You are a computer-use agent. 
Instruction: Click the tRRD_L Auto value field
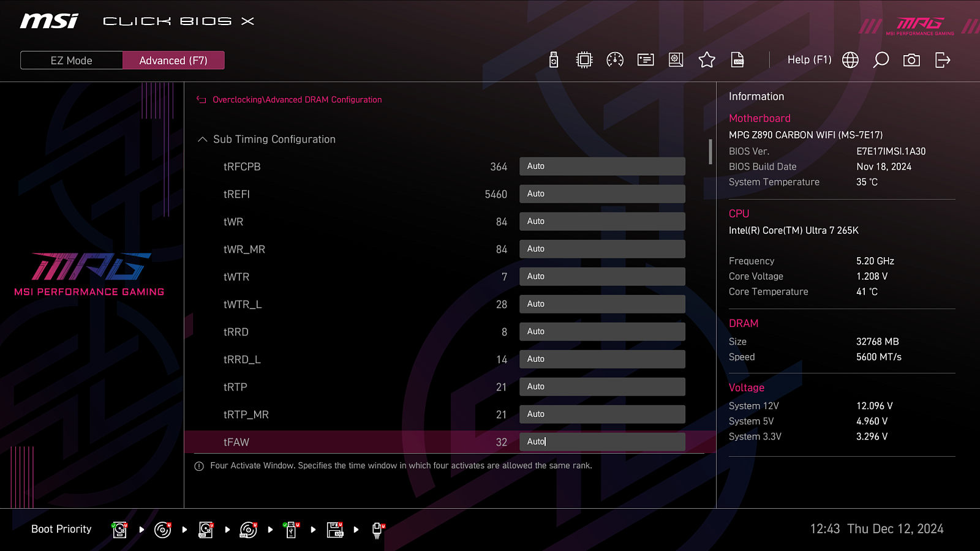pos(602,359)
